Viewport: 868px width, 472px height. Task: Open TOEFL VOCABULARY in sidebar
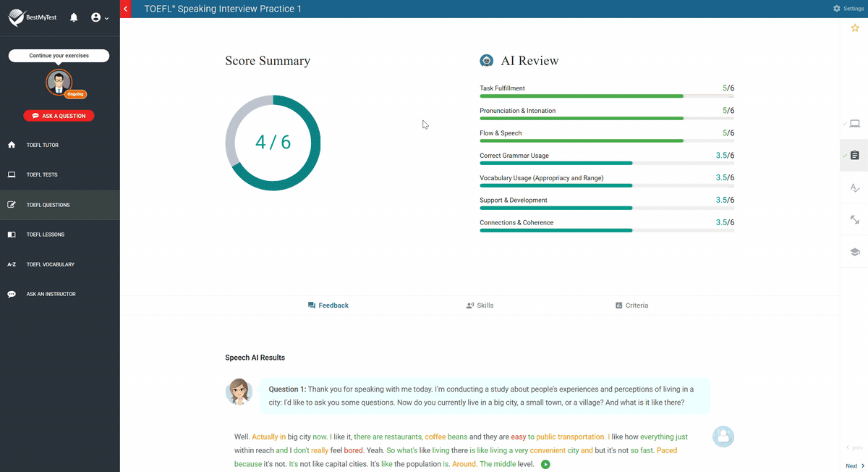[60, 264]
